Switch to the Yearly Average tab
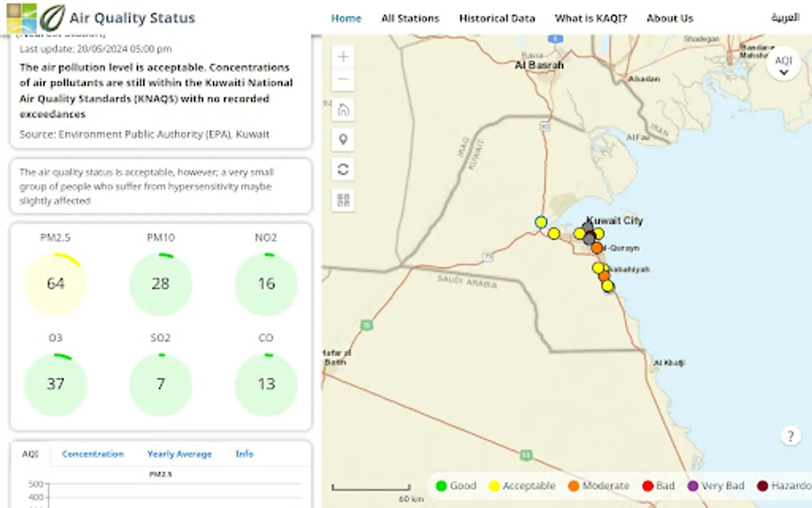The image size is (812, 508). [179, 454]
